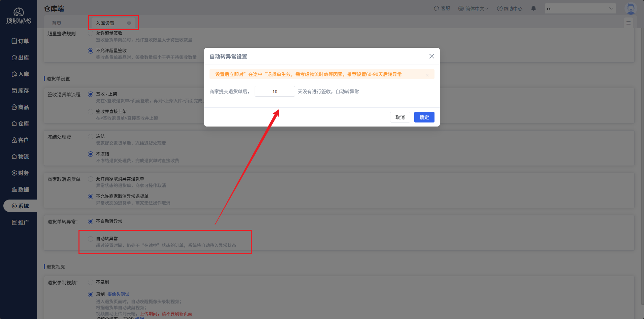This screenshot has width=644, height=319.
Task: Close the 入库设置 tab
Action: 129,23
